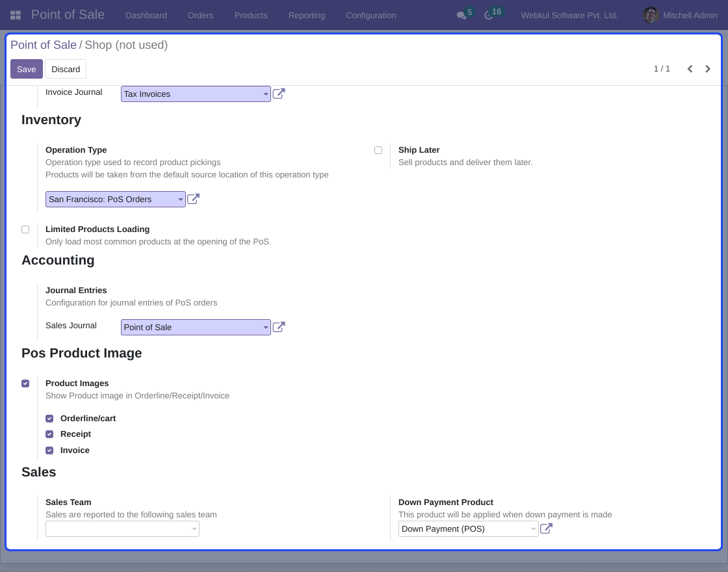Open external link for Down Payment Product
The width and height of the screenshot is (728, 572).
(546, 528)
